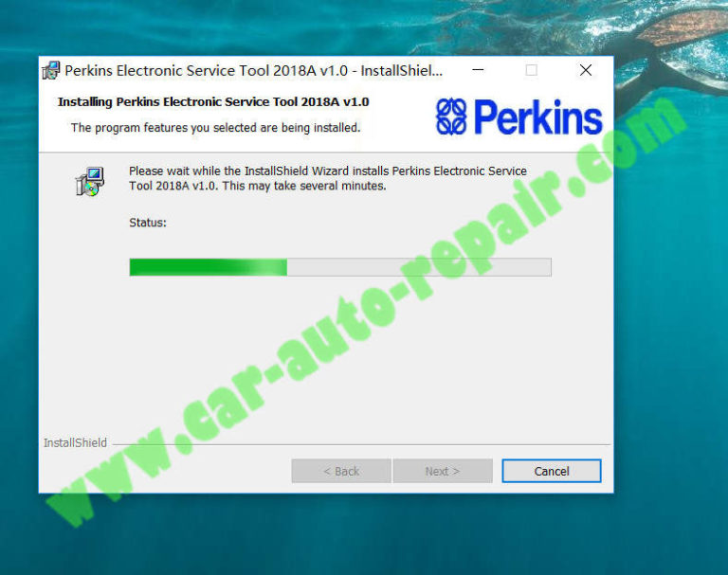Click the computer and disc setup icon
This screenshot has height=575, width=728.
[x=90, y=182]
